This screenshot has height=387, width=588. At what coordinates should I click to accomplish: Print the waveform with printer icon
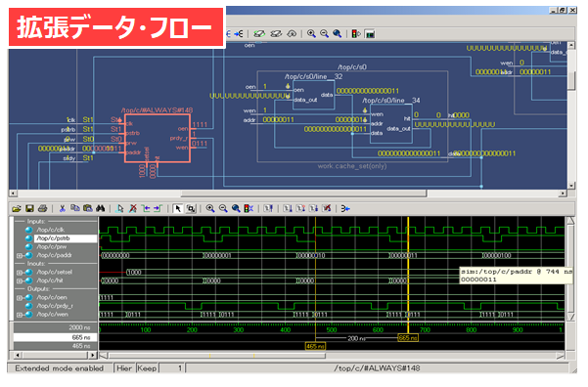click(43, 208)
